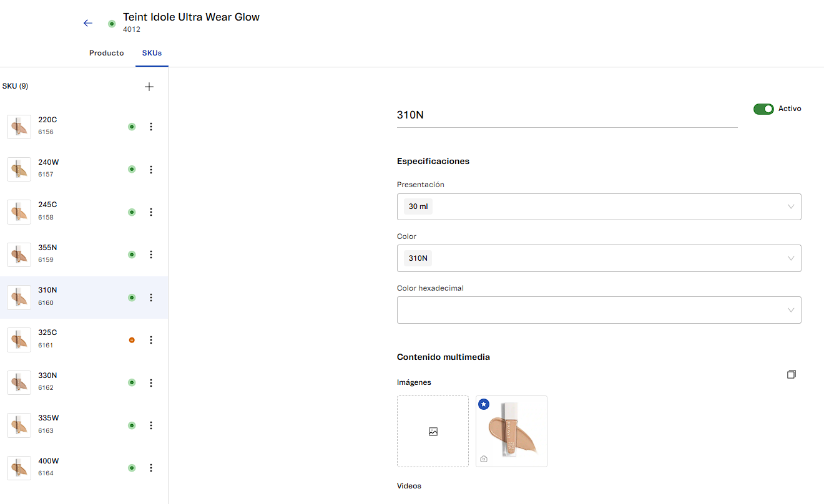The width and height of the screenshot is (824, 504).
Task: Open three-dot menu for SKU 400W
Action: (x=151, y=468)
